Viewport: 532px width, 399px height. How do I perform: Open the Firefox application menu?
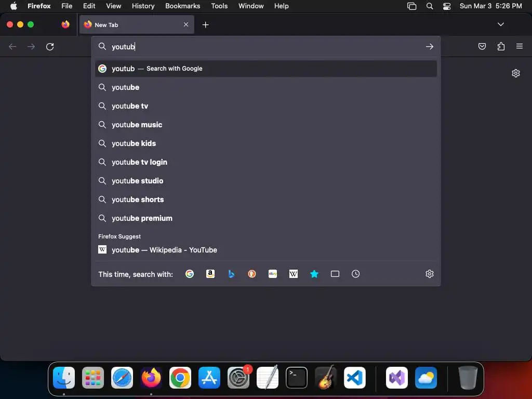(39, 6)
